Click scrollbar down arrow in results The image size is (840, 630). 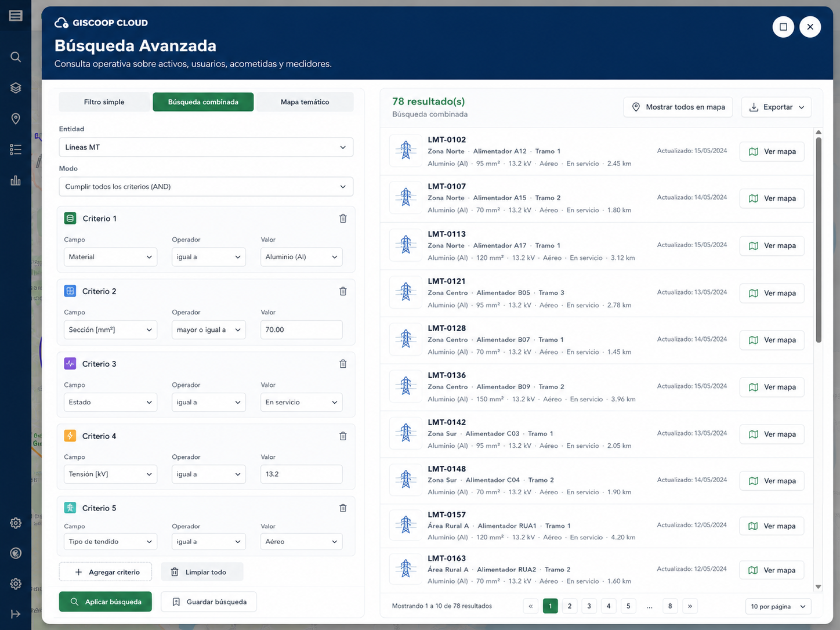(x=819, y=587)
